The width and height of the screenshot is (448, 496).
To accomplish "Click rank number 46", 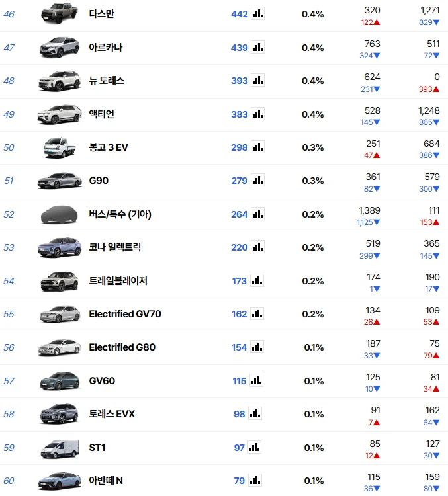I will coord(9,14).
